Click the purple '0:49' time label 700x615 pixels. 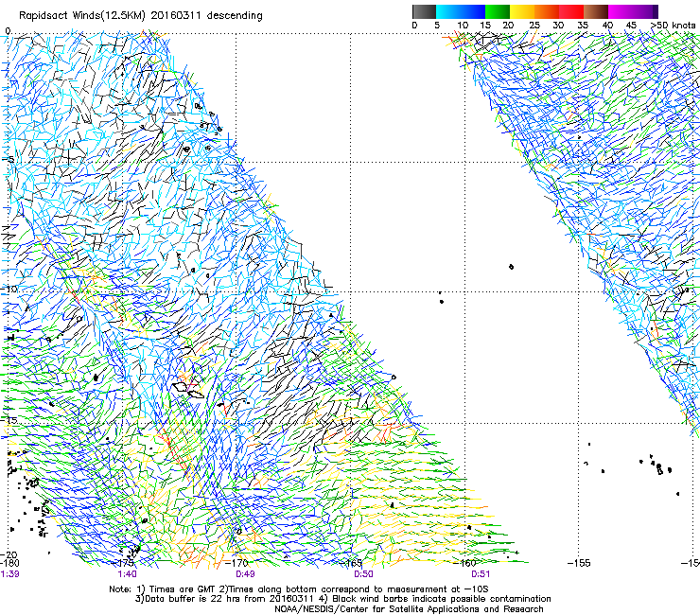pyautogui.click(x=245, y=574)
